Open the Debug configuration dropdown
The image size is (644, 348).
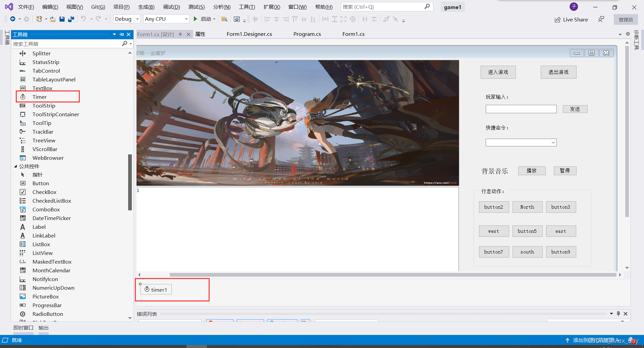click(x=137, y=19)
